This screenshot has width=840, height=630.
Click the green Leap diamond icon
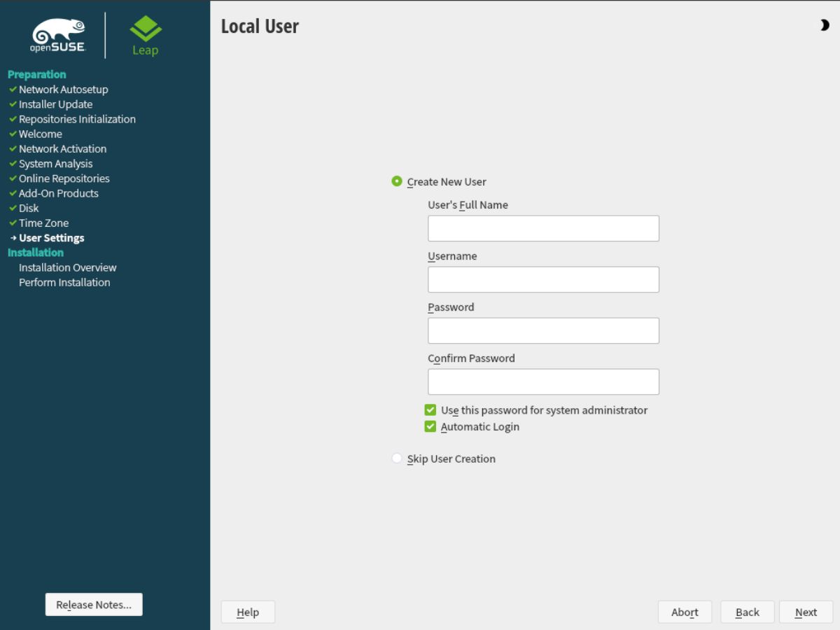tap(145, 29)
